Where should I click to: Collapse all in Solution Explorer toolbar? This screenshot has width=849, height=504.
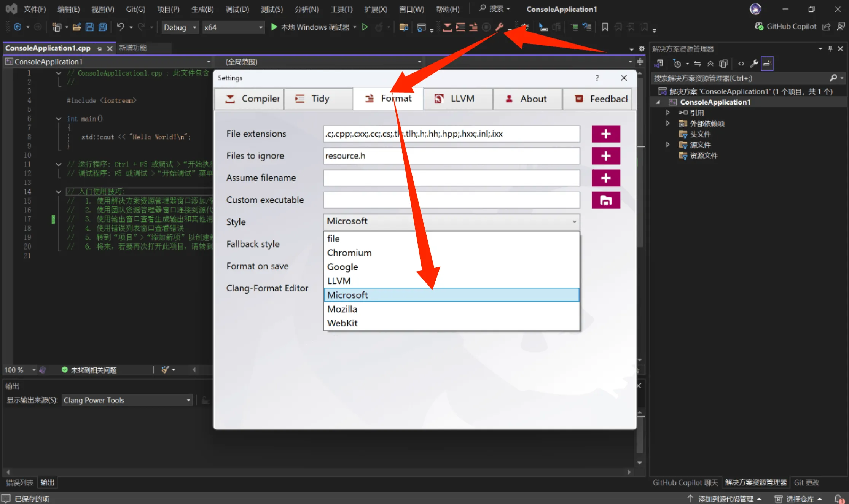pos(710,64)
